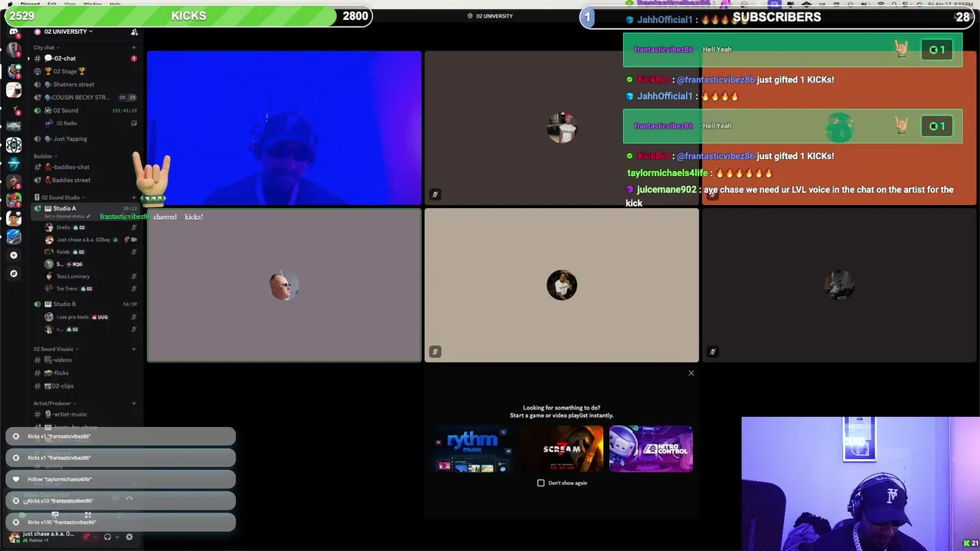Collapse the Baddies category

pos(44,156)
